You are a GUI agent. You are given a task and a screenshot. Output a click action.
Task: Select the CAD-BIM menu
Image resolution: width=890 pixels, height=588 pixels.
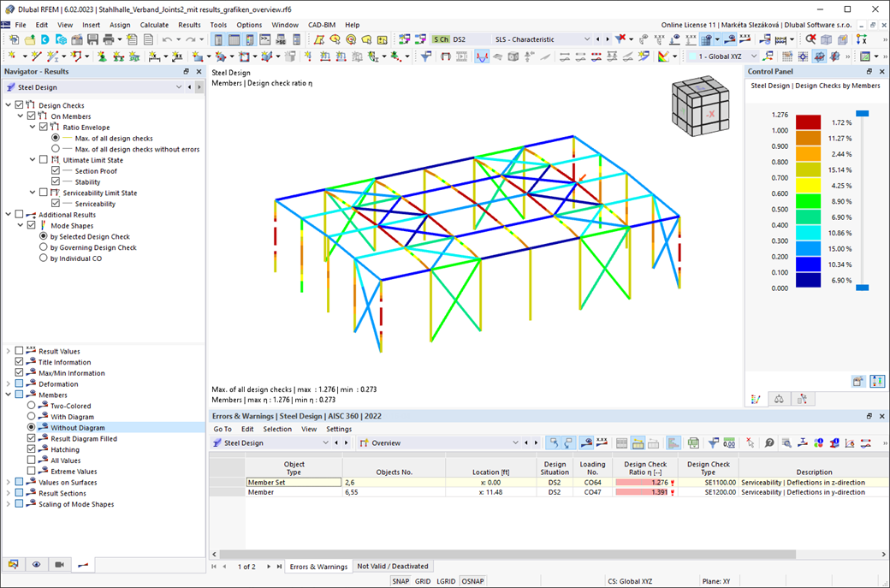pyautogui.click(x=322, y=24)
